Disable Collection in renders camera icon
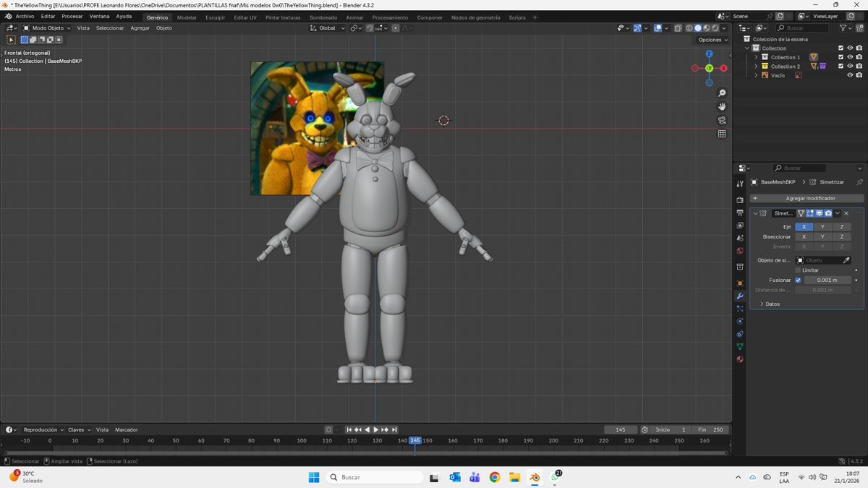This screenshot has width=868, height=488. point(859,48)
